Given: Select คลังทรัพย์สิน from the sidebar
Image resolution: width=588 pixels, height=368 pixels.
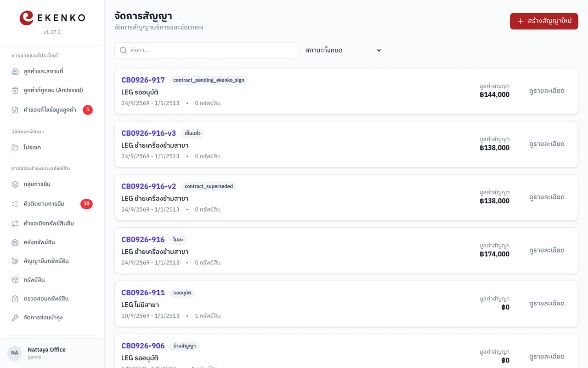Looking at the screenshot, I should [52, 242].
